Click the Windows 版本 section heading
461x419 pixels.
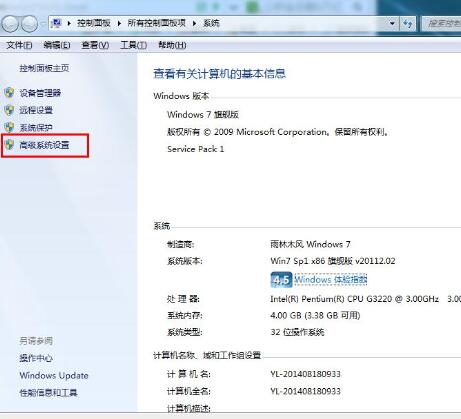coord(181,96)
